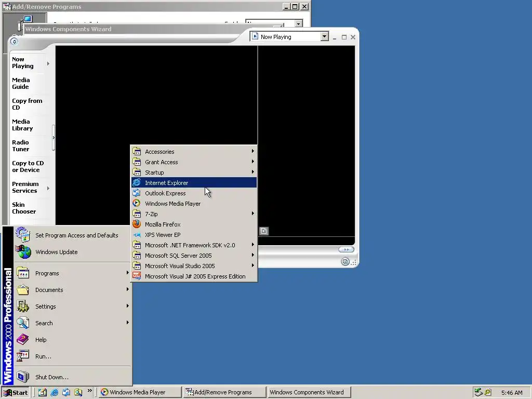The width and height of the screenshot is (532, 399).
Task: Open Run... from Start menu
Action: click(x=73, y=356)
